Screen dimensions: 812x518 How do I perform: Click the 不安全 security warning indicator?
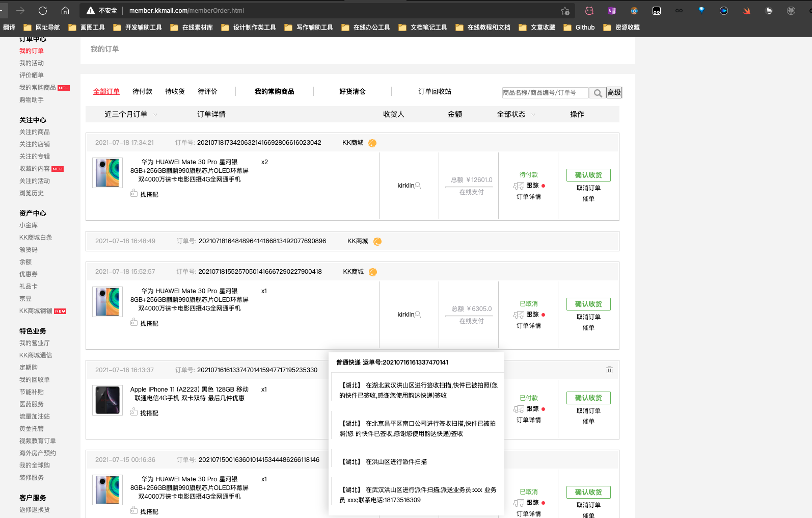[102, 11]
